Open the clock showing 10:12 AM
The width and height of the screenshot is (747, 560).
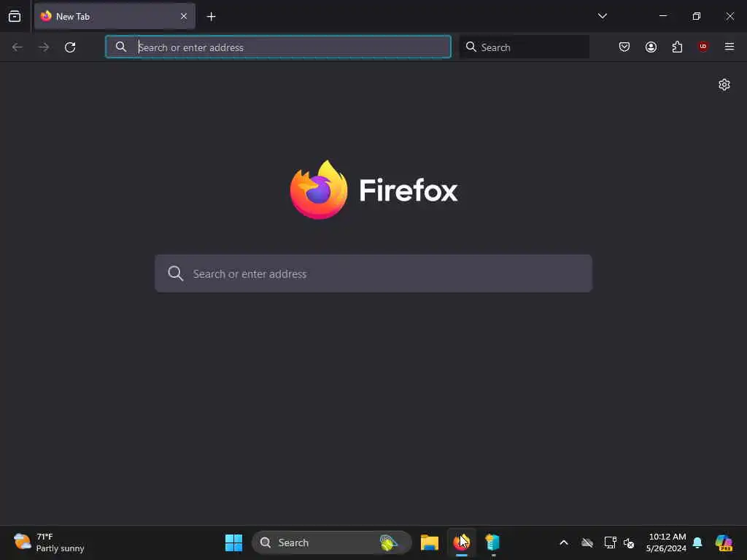pos(666,542)
